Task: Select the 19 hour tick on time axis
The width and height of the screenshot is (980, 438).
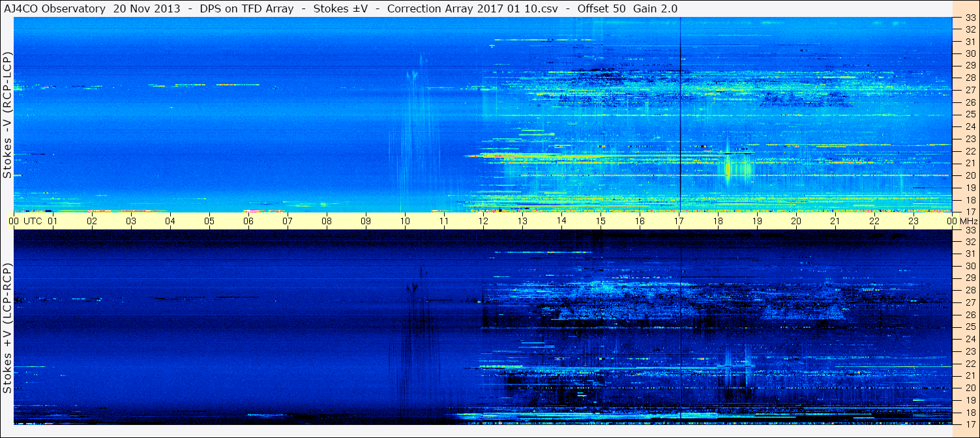Action: point(757,221)
